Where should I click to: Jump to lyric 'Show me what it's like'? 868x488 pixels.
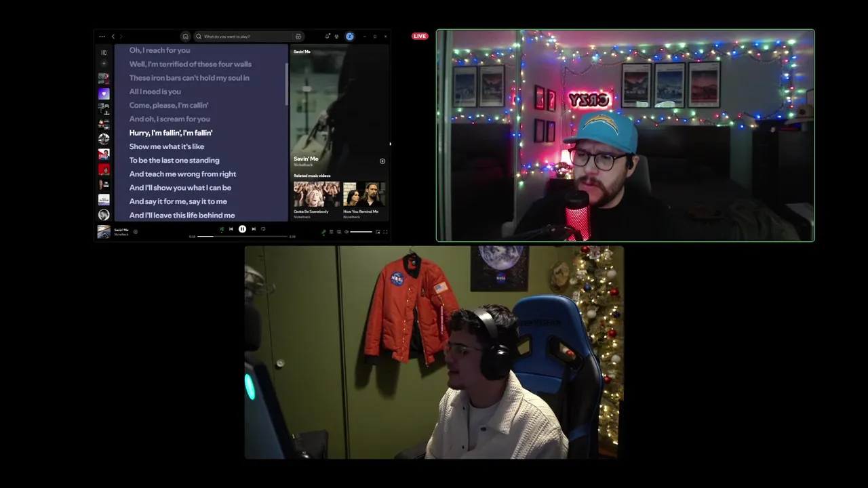coord(167,146)
